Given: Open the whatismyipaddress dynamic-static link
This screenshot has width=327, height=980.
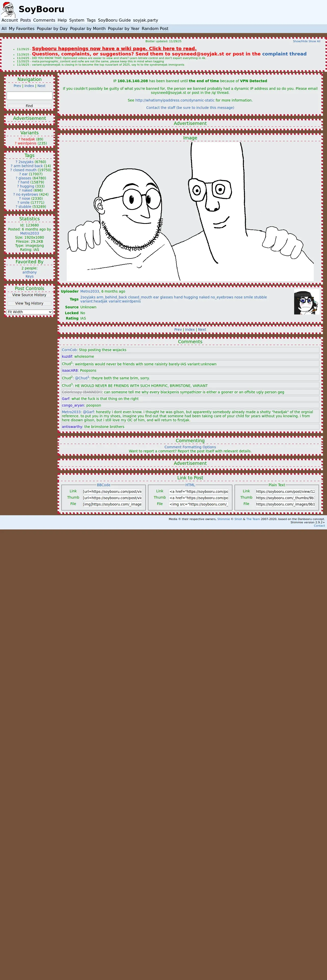Looking at the screenshot, I should coord(175,100).
